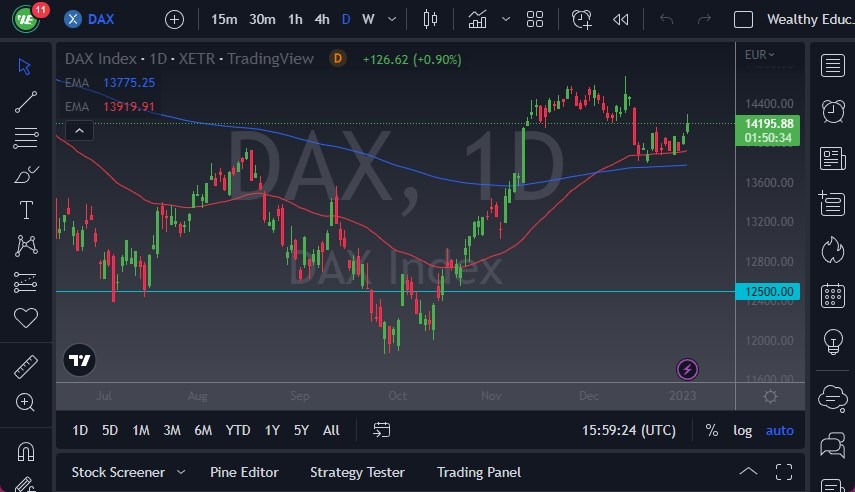Select the text annotation tool
This screenshot has width=855, height=492.
point(26,210)
